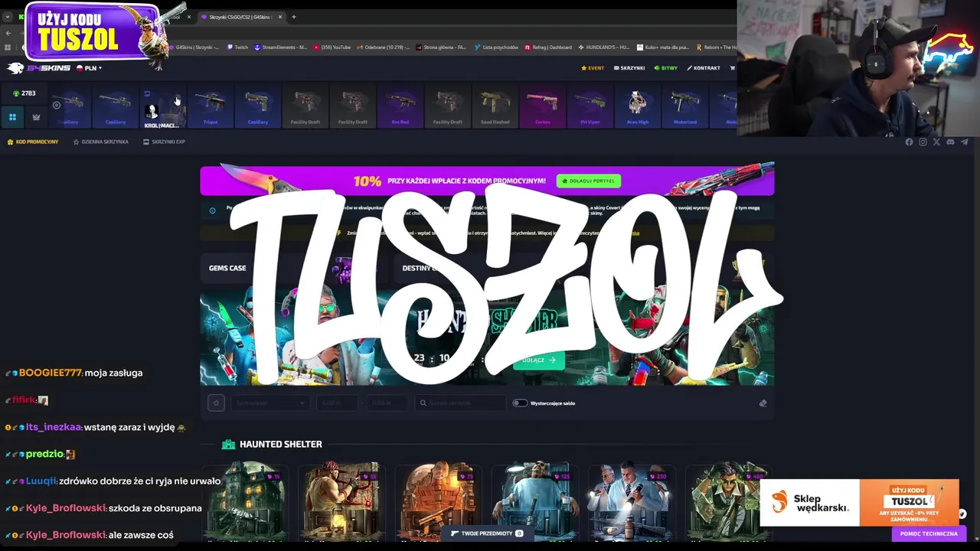
Task: Toggle the Wystarczające saldo switch
Action: (520, 403)
